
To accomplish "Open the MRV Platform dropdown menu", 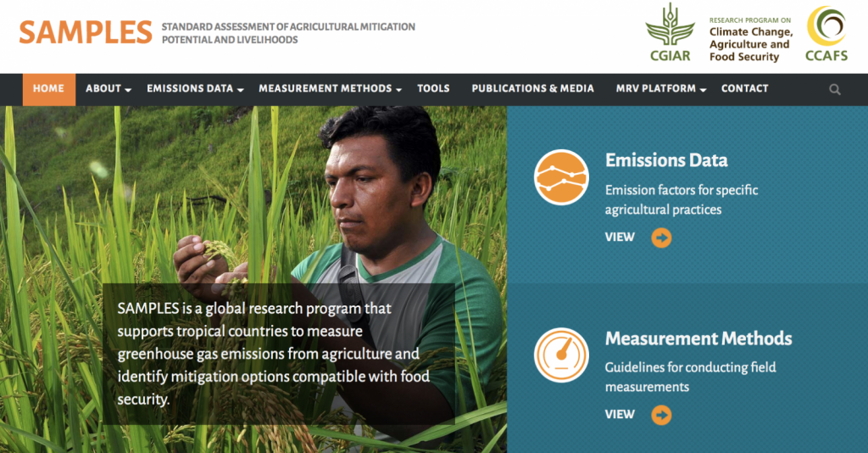I will (x=660, y=89).
